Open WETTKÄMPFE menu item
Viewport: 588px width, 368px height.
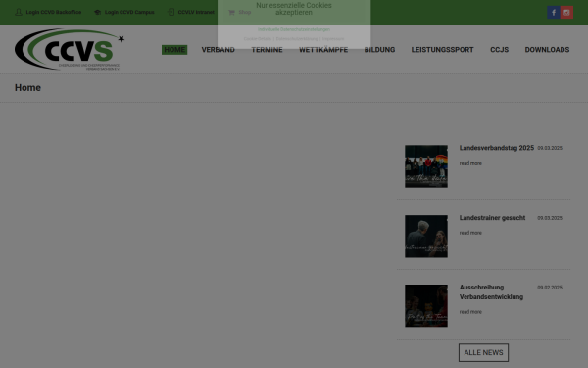pos(323,50)
